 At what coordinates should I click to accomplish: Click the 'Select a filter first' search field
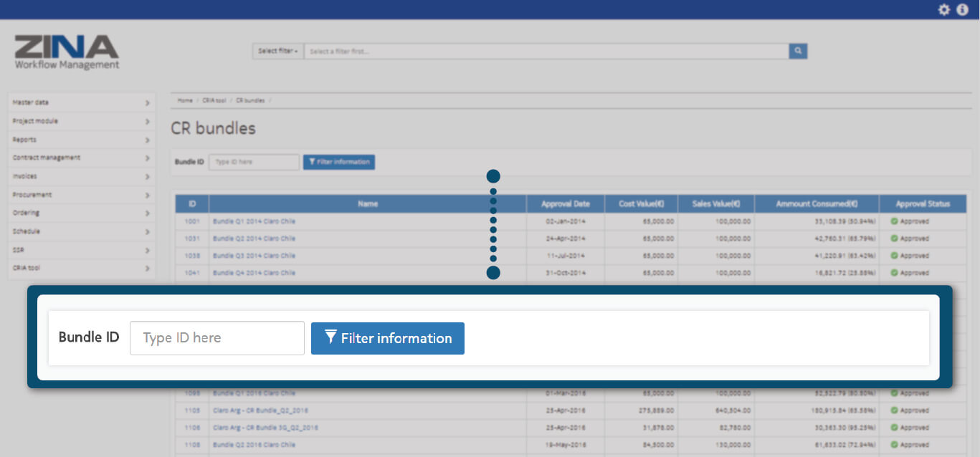(x=546, y=52)
